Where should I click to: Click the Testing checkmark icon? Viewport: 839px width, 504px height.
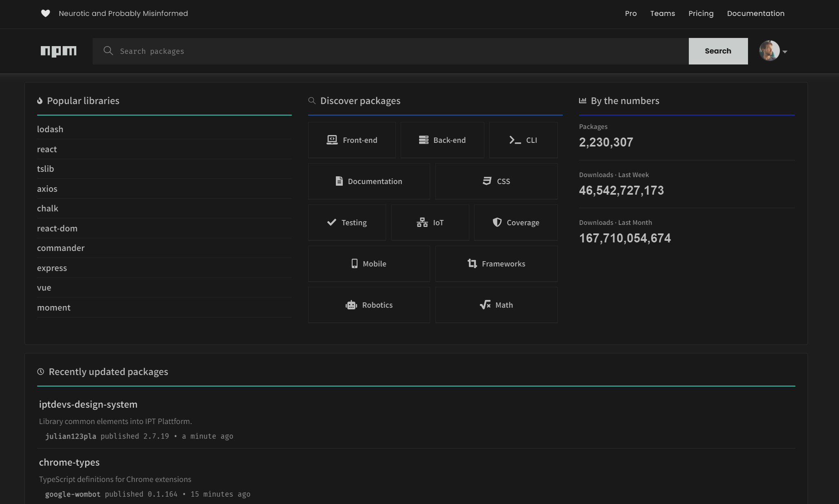point(332,222)
